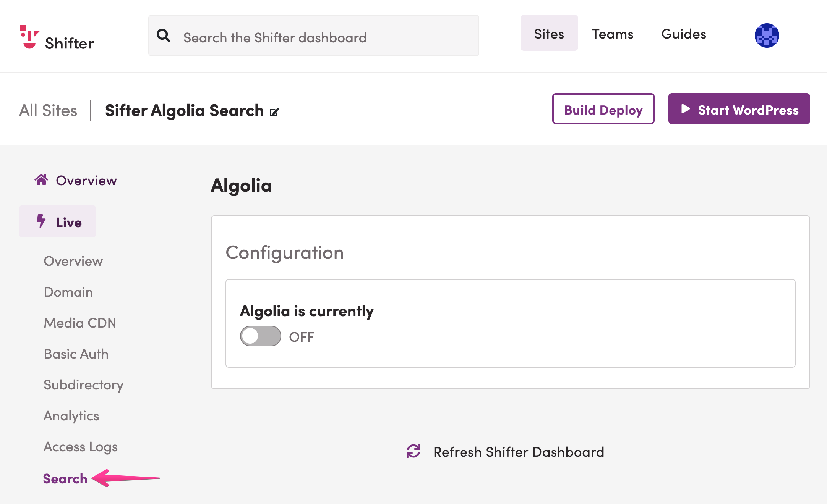Open the Teams tab
This screenshot has height=504, width=827.
(613, 34)
